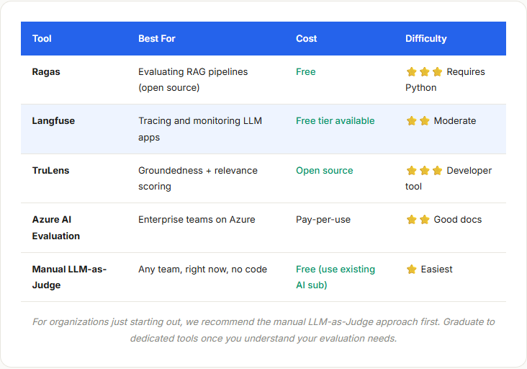Click the green 'Free' cost for Ragas

click(x=306, y=72)
